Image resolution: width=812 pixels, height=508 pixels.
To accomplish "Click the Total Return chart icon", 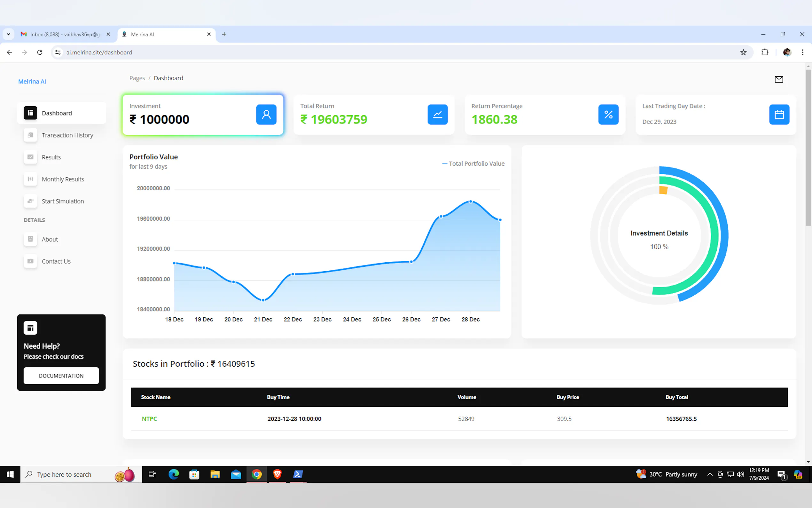I will click(437, 115).
